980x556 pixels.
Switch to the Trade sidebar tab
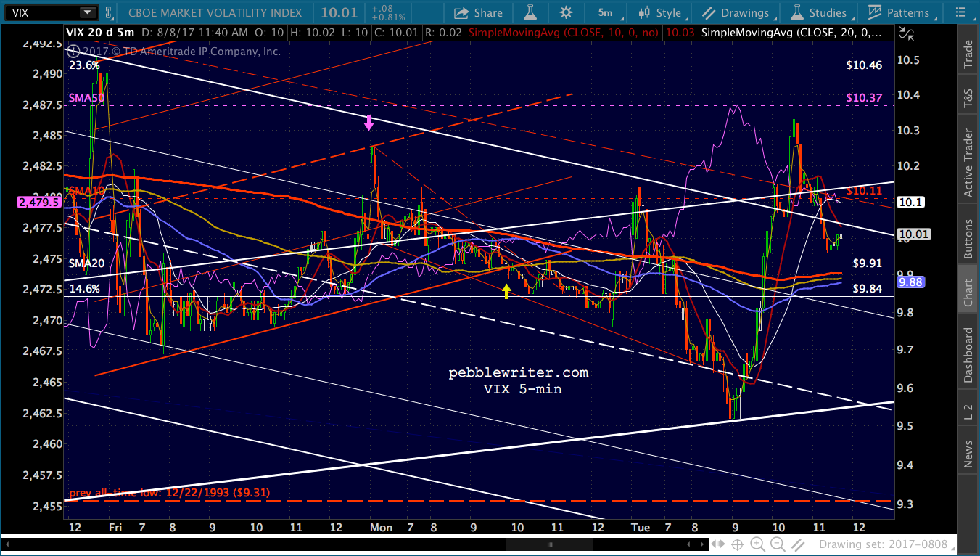(968, 54)
